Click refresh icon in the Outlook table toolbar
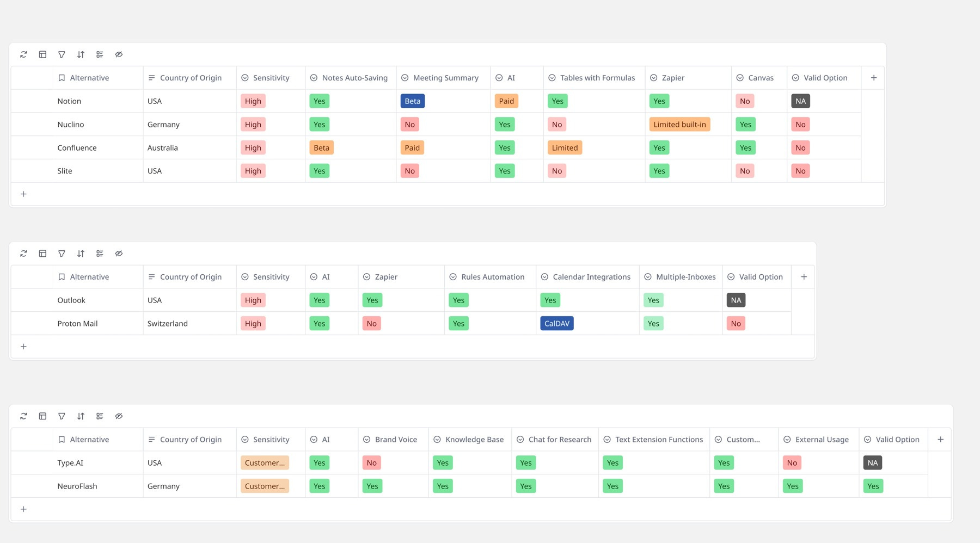Viewport: 980px width, 543px height. (23, 254)
